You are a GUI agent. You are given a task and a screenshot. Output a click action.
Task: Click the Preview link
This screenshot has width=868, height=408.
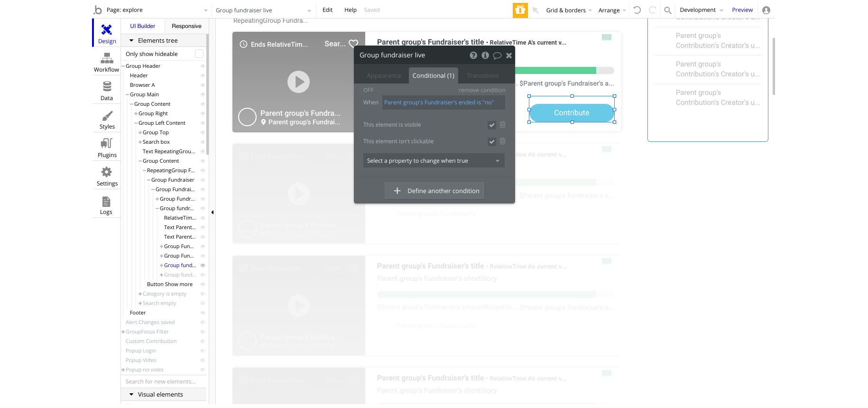pyautogui.click(x=742, y=10)
